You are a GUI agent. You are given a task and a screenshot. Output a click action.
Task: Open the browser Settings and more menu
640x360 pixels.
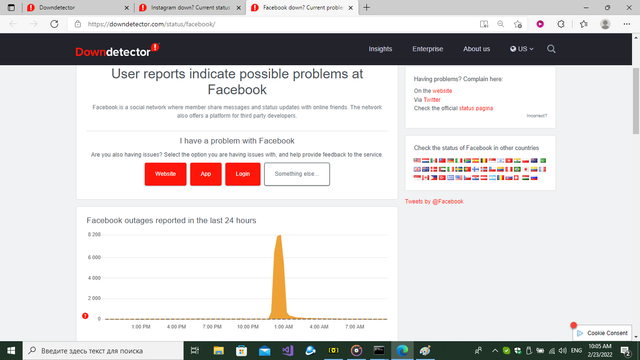coord(627,24)
